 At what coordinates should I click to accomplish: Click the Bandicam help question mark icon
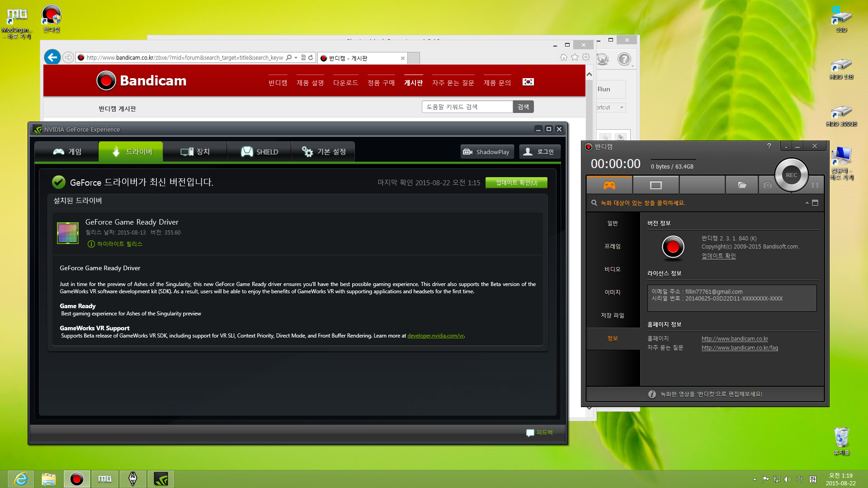[769, 146]
